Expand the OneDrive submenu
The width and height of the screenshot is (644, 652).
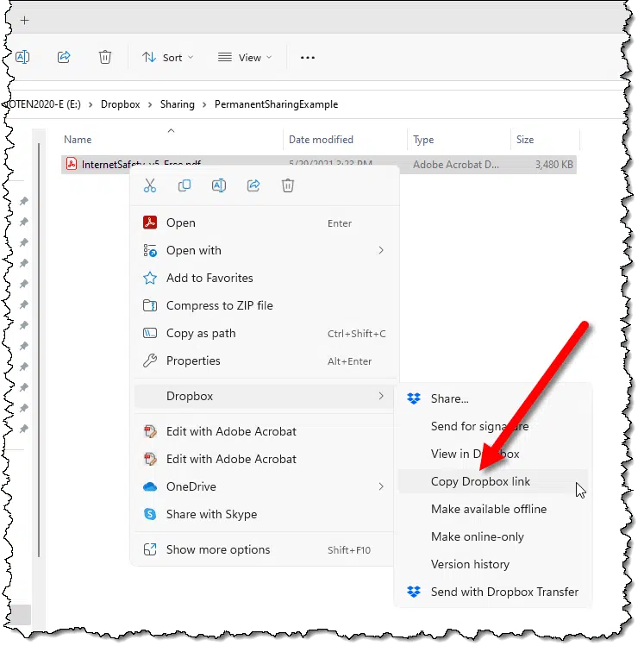pos(265,486)
